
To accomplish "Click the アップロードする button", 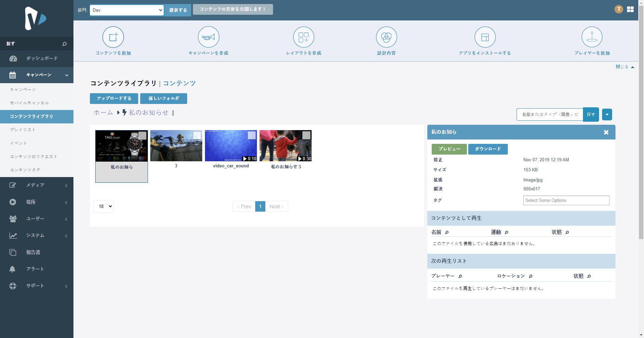I will tap(114, 99).
